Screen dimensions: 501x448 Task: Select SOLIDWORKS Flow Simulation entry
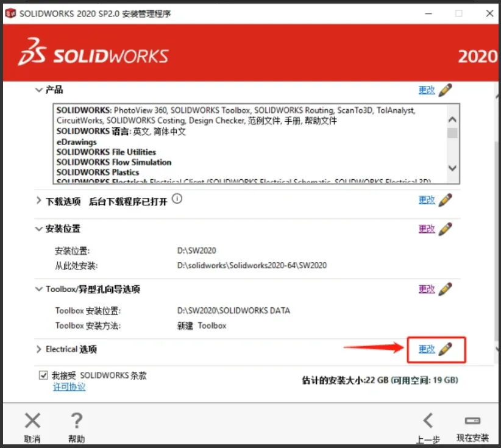(x=114, y=162)
